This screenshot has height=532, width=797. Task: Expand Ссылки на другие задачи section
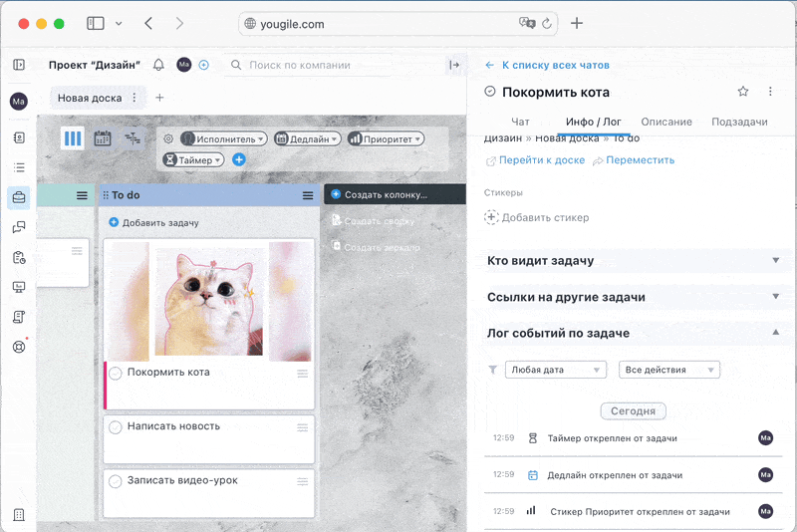click(x=636, y=297)
